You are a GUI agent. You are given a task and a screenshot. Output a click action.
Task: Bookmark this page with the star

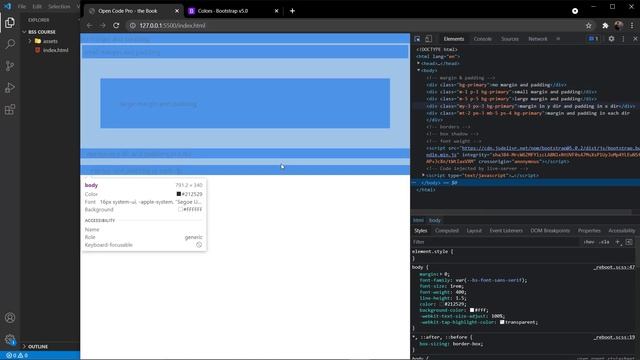coord(589,26)
